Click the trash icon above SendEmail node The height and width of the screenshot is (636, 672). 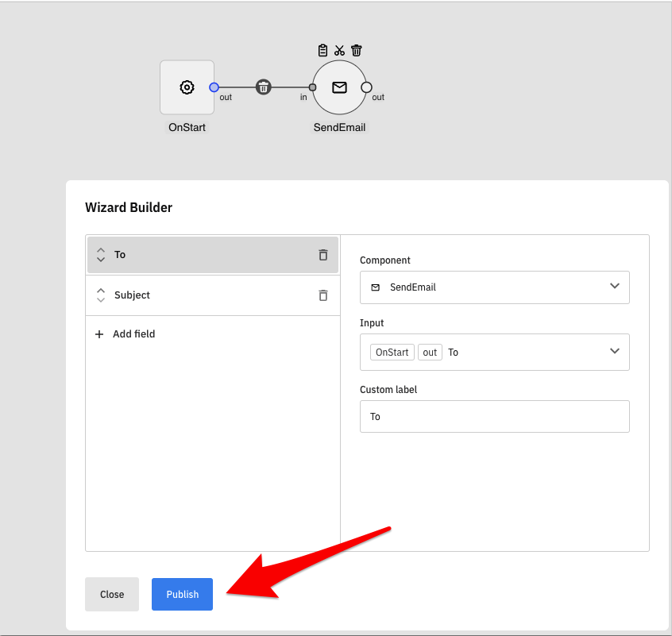[357, 50]
